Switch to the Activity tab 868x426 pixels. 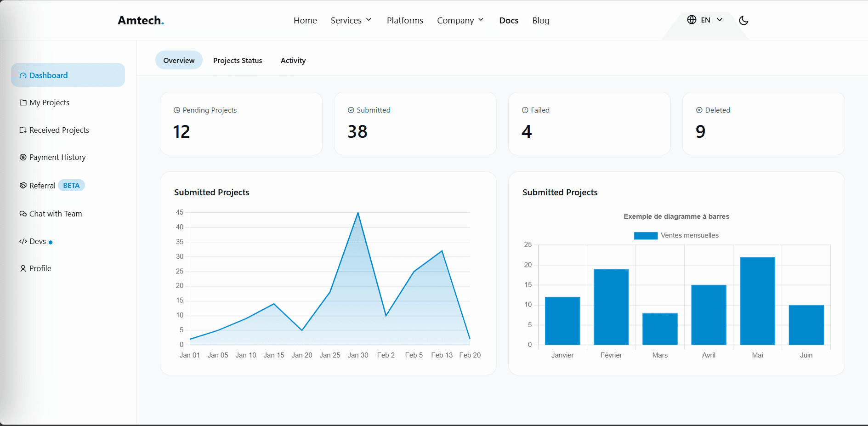(293, 60)
